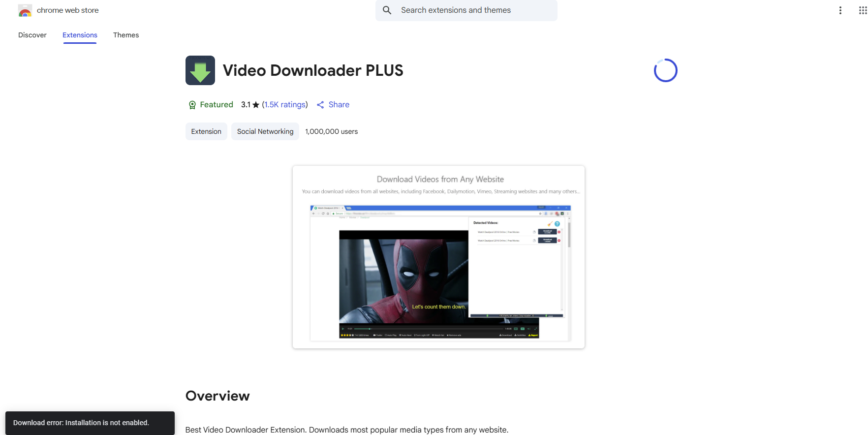
Task: Focus the Search extensions and themes field
Action: pos(466,10)
